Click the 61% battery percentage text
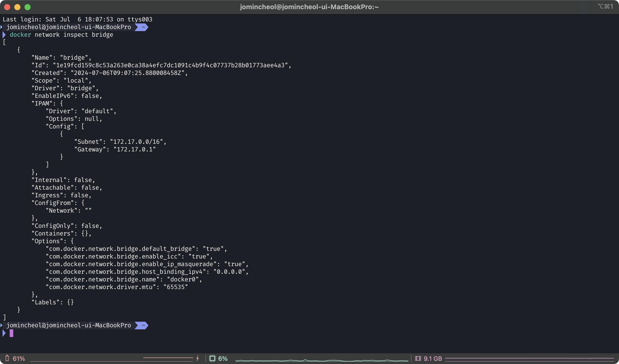The image size is (619, 364). (x=19, y=359)
